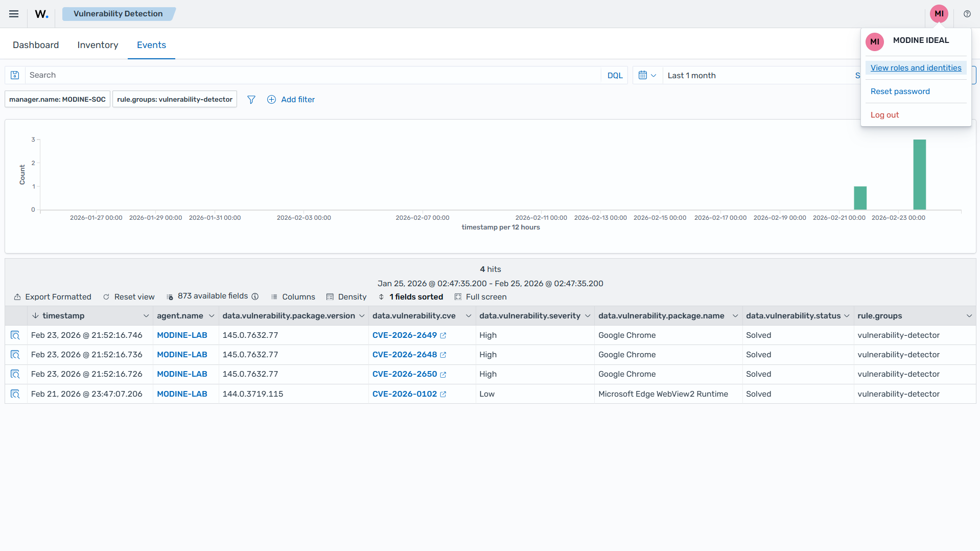Switch to the Dashboard tab

click(36, 45)
